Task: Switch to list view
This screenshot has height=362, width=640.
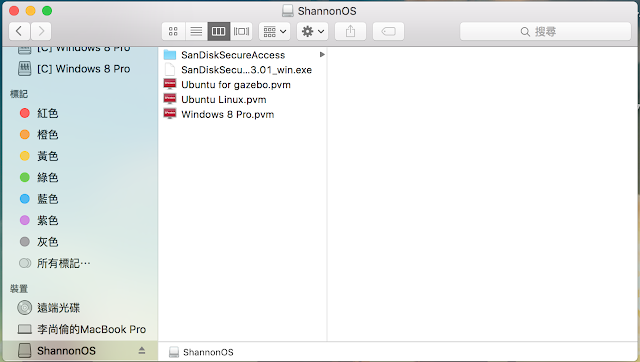Action: 196,31
